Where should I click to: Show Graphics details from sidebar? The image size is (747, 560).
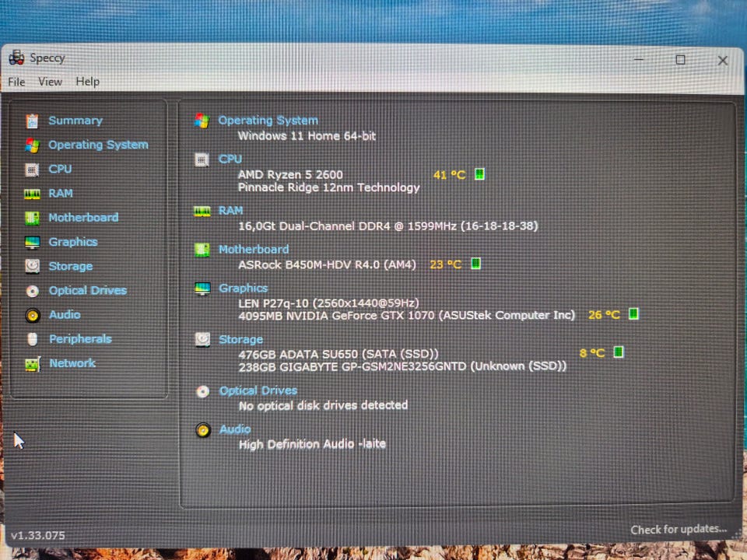[73, 242]
